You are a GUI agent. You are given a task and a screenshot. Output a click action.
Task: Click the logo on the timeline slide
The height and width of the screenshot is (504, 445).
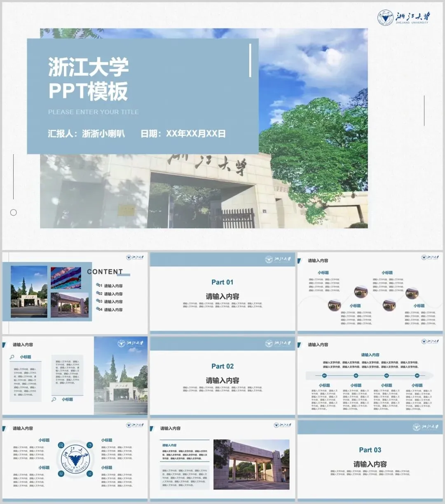tap(430, 341)
